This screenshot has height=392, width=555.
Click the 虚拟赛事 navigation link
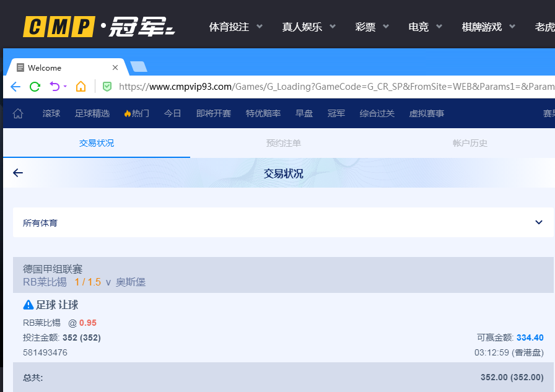point(426,113)
